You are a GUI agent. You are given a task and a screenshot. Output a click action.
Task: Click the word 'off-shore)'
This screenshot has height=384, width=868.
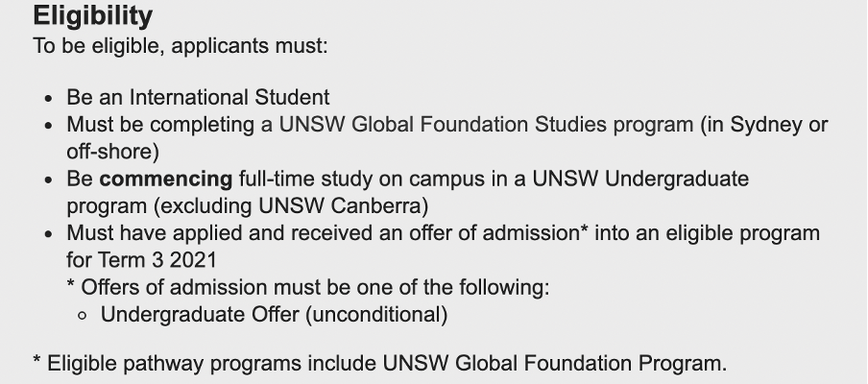pos(113,152)
